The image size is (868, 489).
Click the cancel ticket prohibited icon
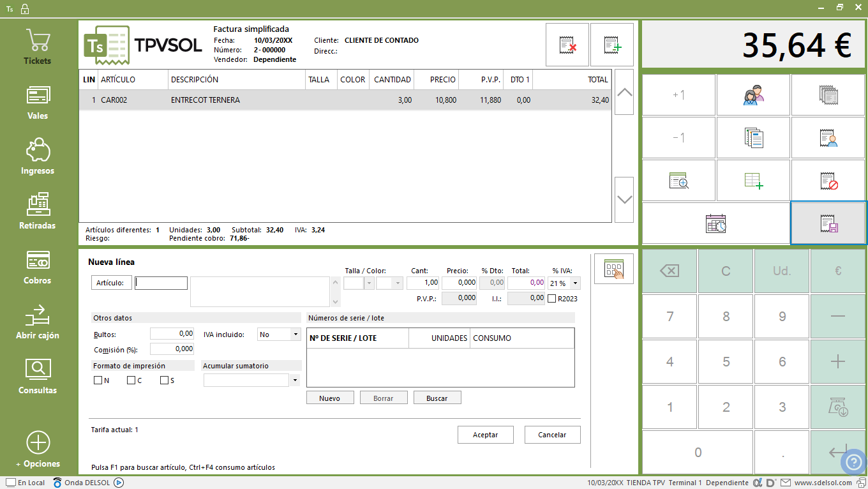829,181
